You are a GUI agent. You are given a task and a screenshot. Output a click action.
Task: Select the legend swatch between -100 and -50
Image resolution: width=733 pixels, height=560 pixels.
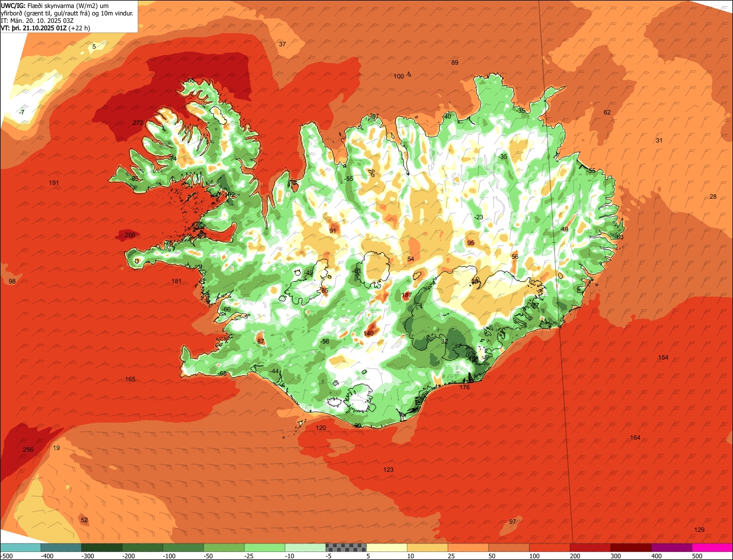tap(183, 547)
